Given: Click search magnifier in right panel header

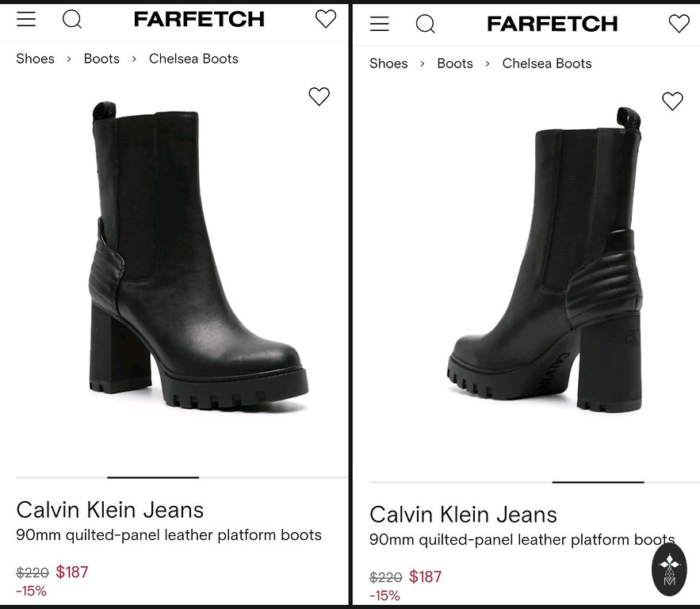Looking at the screenshot, I should click(x=426, y=24).
